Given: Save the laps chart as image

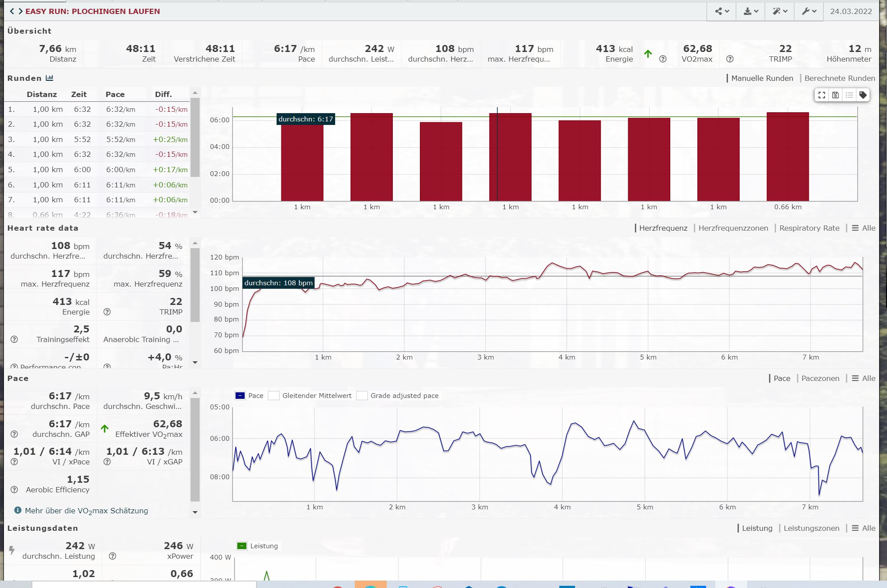Looking at the screenshot, I should pos(835,95).
